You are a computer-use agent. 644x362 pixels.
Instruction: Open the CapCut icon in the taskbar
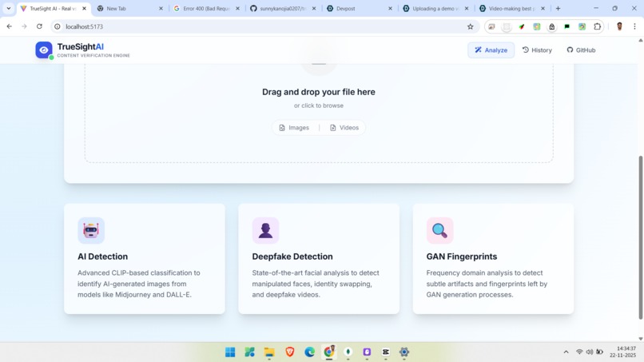pyautogui.click(x=385, y=352)
